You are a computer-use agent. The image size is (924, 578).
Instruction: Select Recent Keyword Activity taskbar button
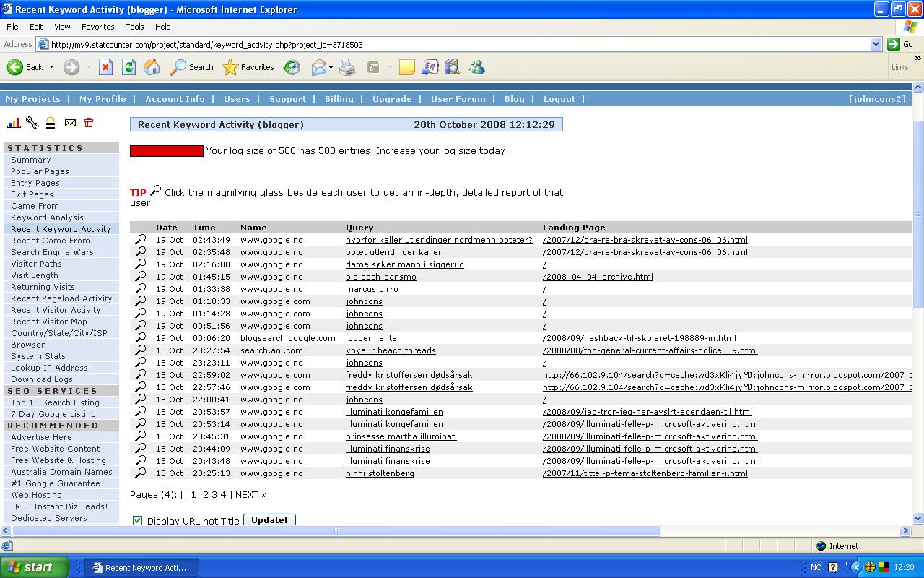click(141, 567)
